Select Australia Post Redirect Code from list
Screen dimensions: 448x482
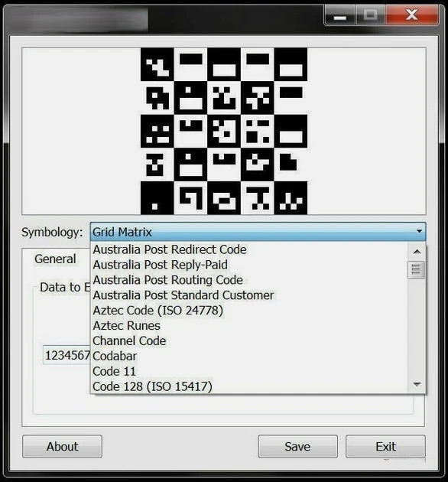(249, 249)
